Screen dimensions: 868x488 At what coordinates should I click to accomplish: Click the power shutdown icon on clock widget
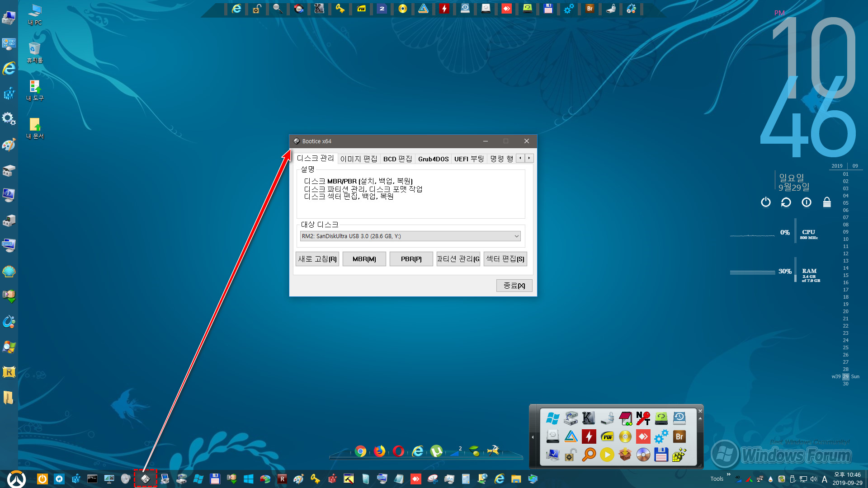(x=766, y=202)
